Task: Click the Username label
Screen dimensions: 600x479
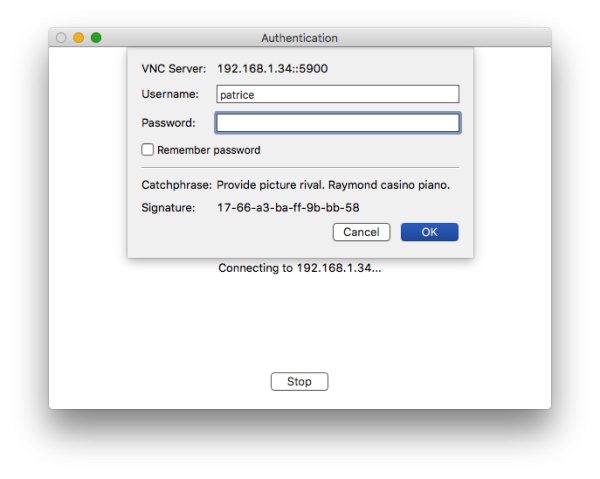Action: [x=170, y=94]
